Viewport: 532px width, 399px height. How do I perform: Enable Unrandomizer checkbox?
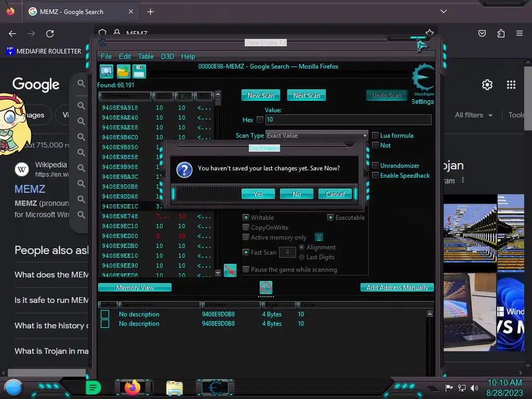point(375,166)
